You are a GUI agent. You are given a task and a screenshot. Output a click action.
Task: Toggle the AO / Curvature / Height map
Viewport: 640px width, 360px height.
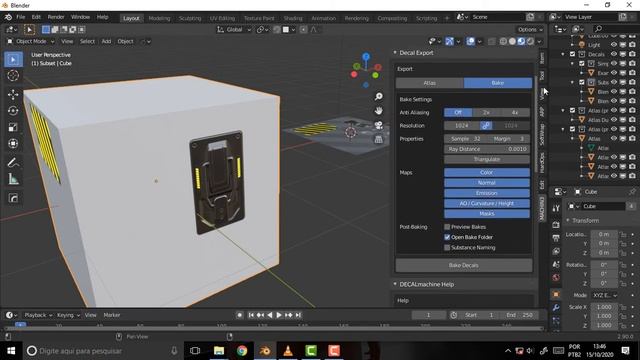487,203
